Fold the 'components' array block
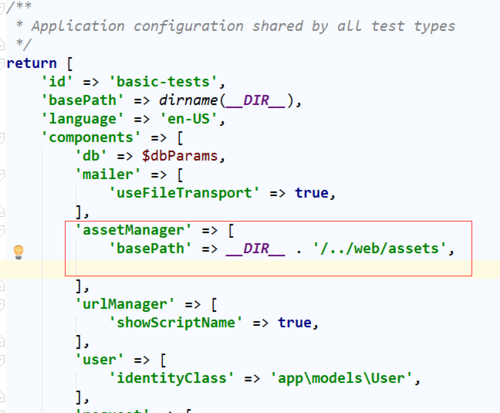Viewport: 500px width, 413px height. pyautogui.click(x=2, y=137)
